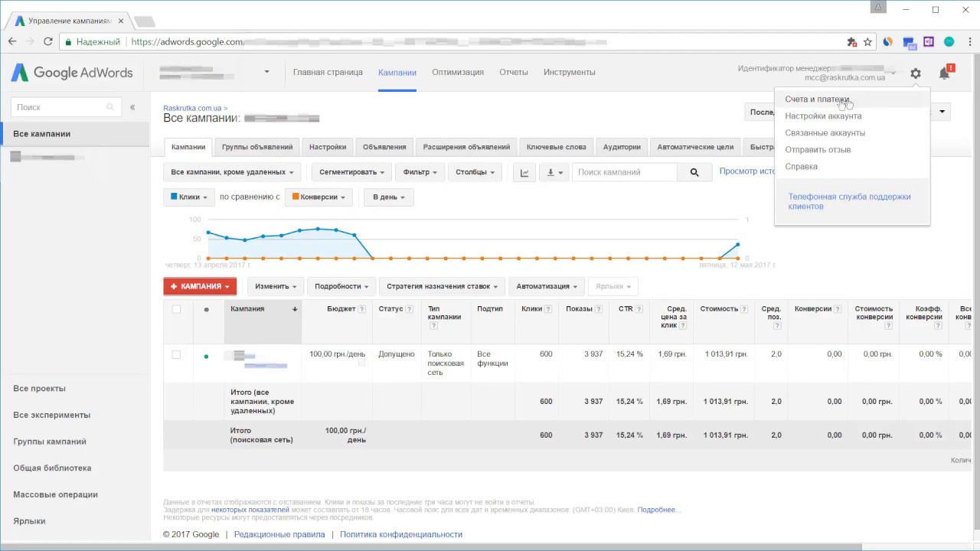
Task: Bookmark this page with the star icon
Action: click(867, 42)
